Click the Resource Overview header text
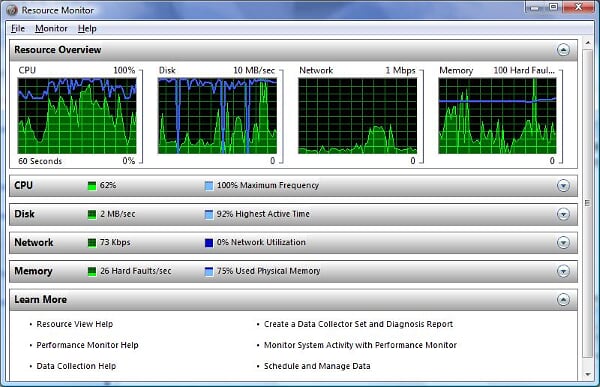Screen dimensions: 600x387 [x=58, y=50]
